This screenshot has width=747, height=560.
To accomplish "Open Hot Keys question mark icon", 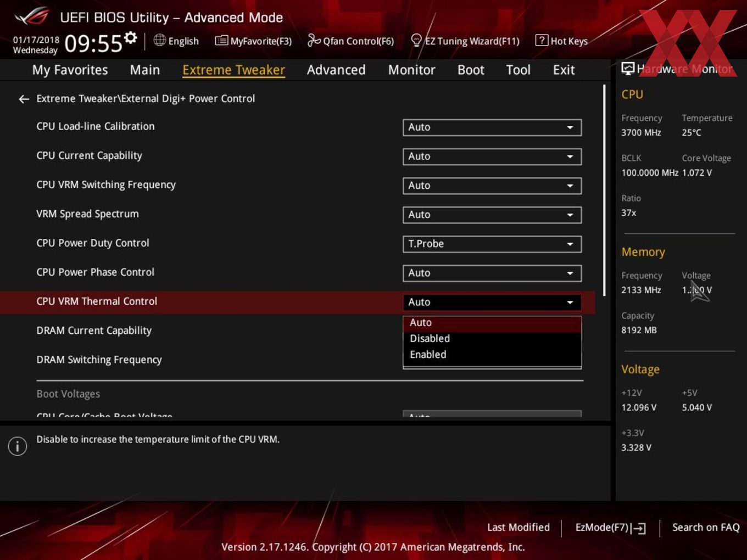I will 542,40.
